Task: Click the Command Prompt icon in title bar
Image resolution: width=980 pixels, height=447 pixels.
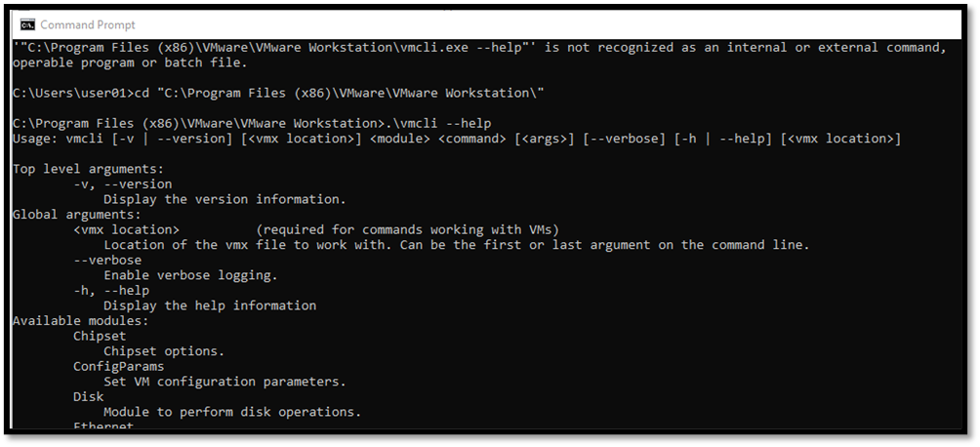Action: pos(27,24)
